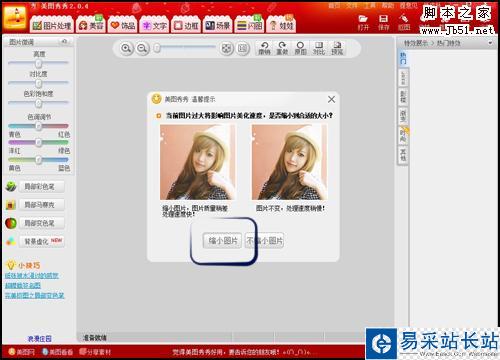Select the vertical tab above 时尚

point(403,115)
